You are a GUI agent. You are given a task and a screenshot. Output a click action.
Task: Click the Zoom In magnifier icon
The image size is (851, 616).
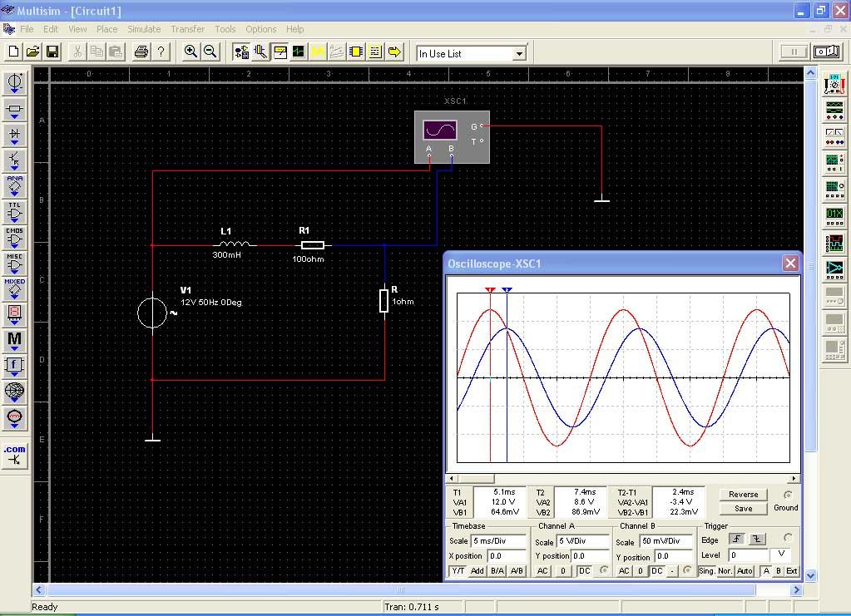click(190, 52)
